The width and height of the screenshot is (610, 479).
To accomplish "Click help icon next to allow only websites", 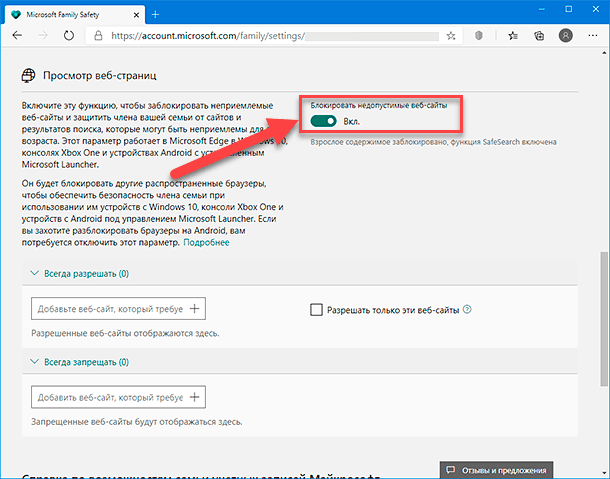I will tap(467, 309).
